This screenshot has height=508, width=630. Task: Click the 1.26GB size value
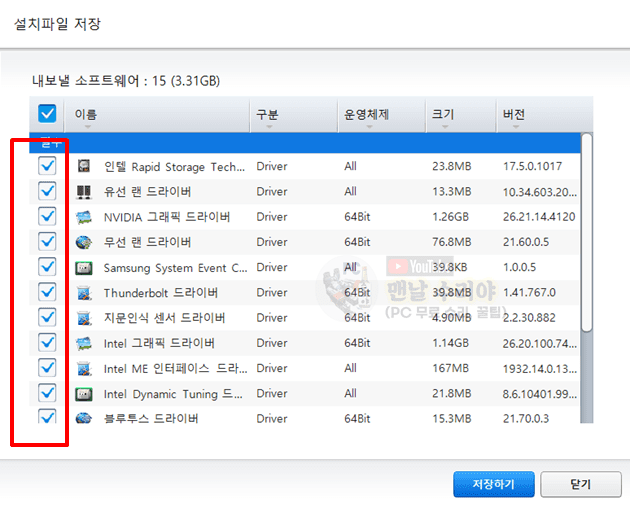click(450, 217)
